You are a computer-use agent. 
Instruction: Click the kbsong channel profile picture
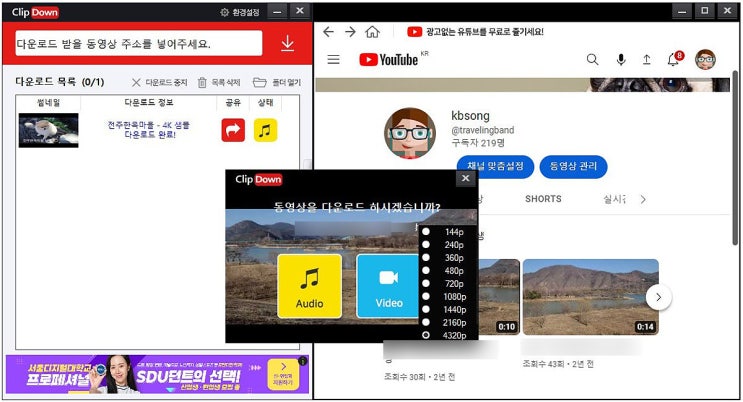coord(410,133)
